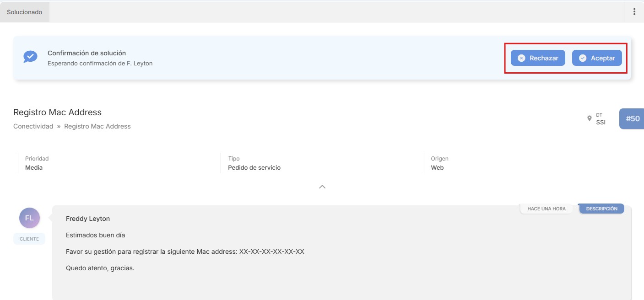Click the message line containing the Mac address
This screenshot has height=300, width=644.
point(185,252)
